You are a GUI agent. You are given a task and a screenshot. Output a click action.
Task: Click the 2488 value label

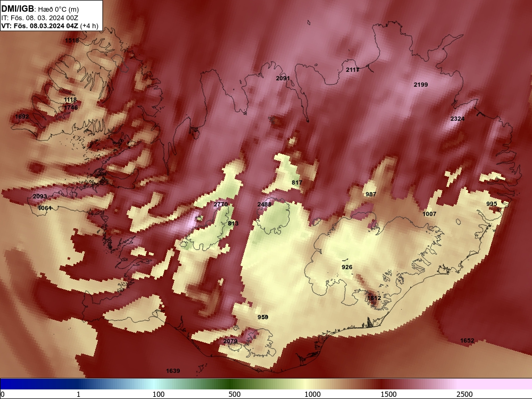click(x=264, y=204)
